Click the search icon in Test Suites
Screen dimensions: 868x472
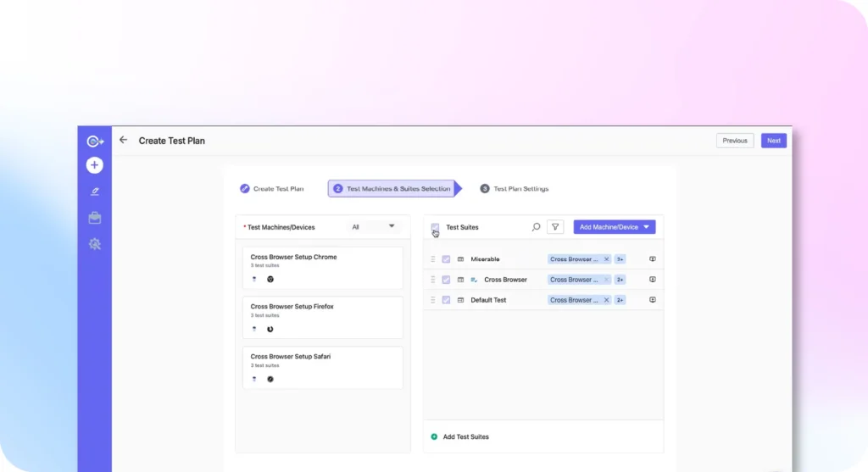click(x=536, y=227)
